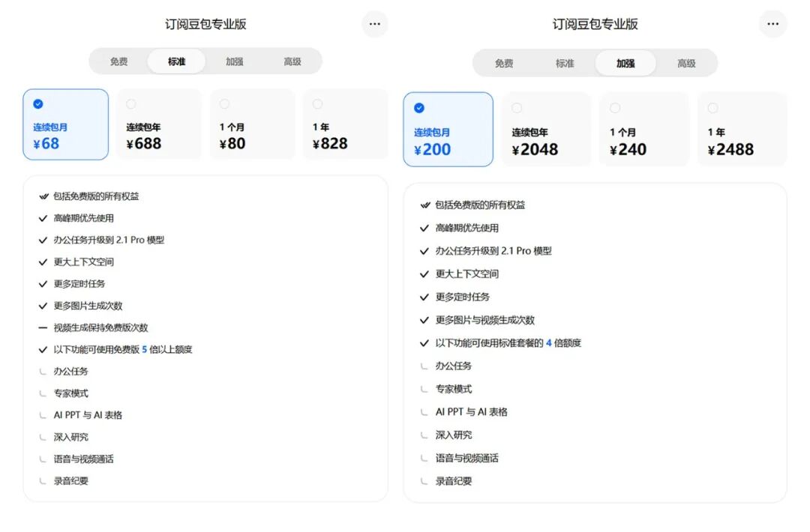Viewport: 810px width, 532px height.
Task: Click the 以下功能可使用免费版 5 倍以上额度 row
Action: point(115,349)
